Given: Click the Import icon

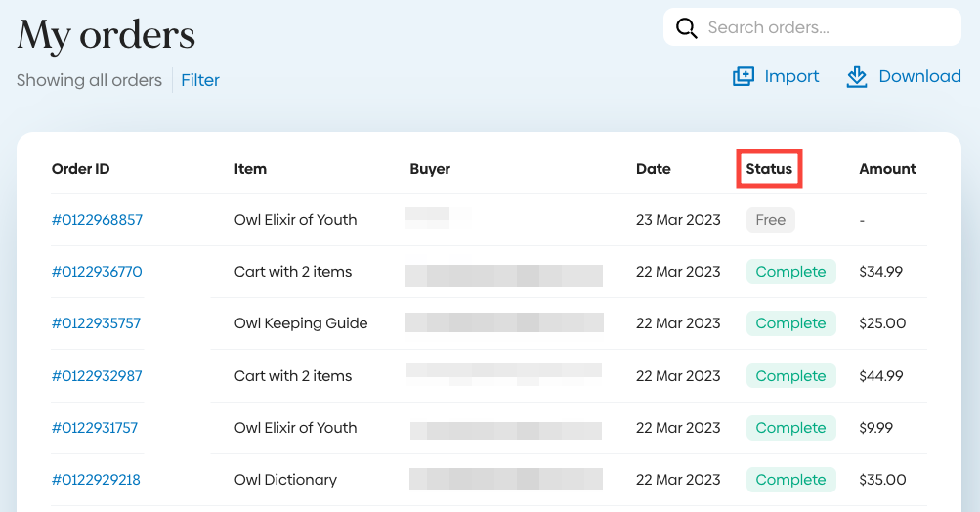Looking at the screenshot, I should click(x=744, y=76).
